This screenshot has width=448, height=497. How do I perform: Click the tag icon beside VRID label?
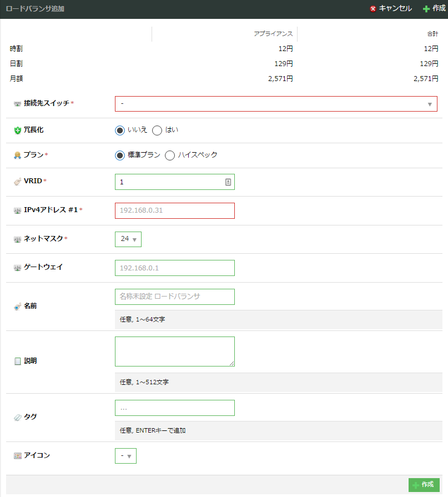pyautogui.click(x=17, y=182)
